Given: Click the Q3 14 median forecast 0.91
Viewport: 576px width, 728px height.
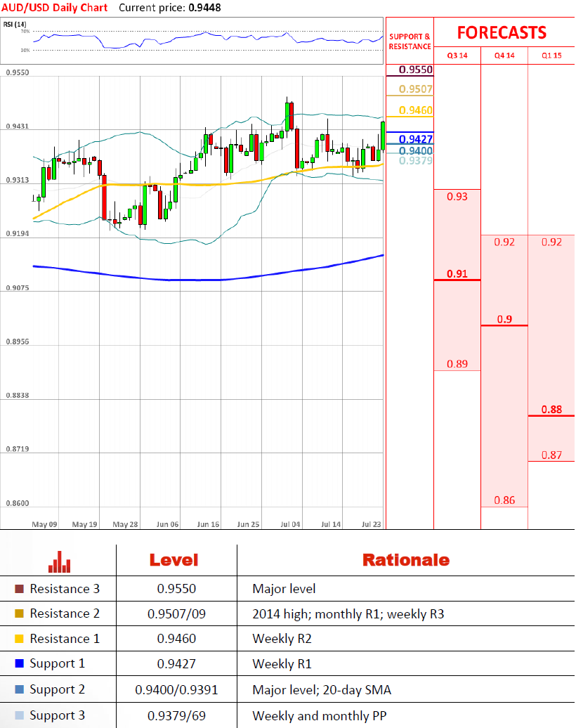Looking at the screenshot, I should pyautogui.click(x=457, y=274).
